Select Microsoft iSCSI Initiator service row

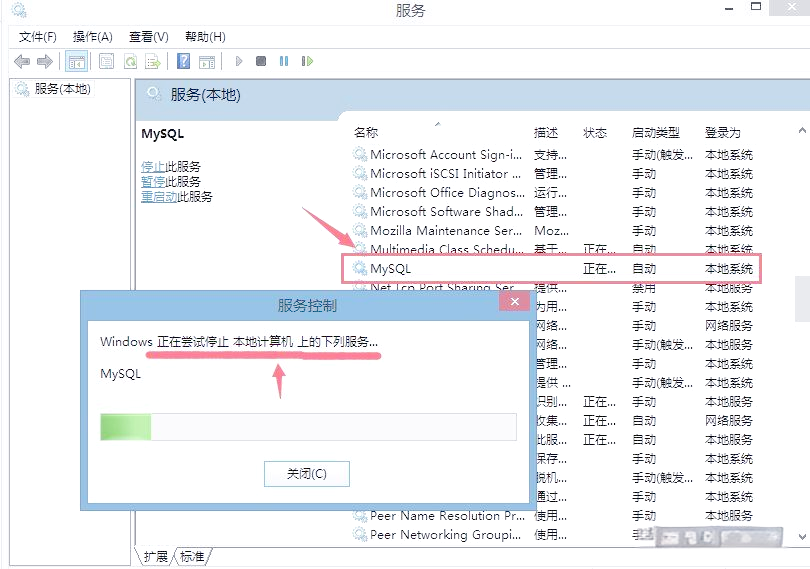(552, 173)
